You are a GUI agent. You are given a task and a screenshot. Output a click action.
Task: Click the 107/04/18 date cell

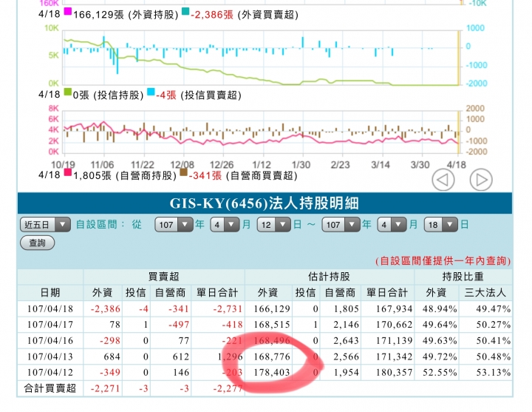[50, 308]
